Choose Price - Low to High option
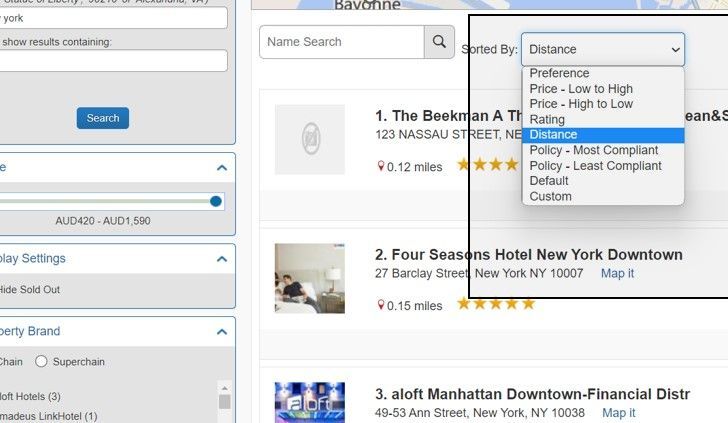Image resolution: width=728 pixels, height=423 pixels. coord(603,89)
